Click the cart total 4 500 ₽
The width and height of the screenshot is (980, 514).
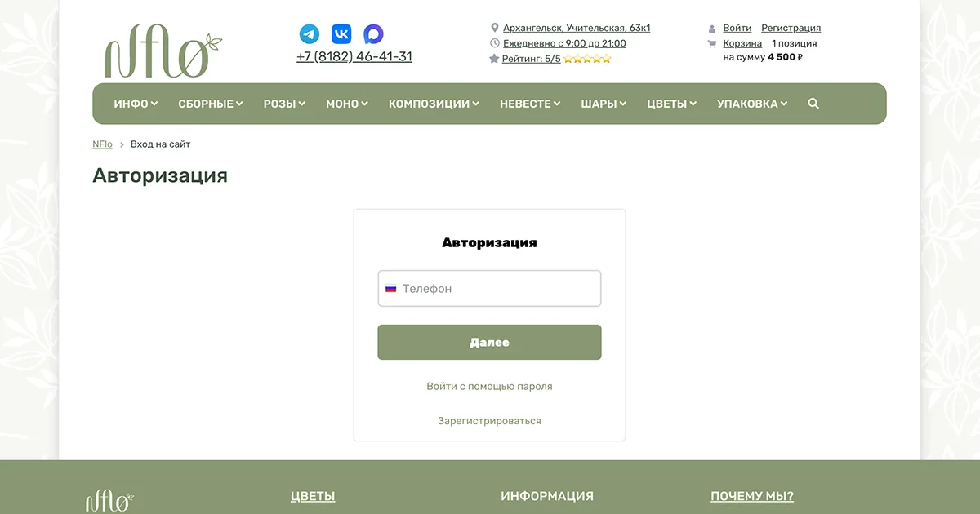coord(786,57)
